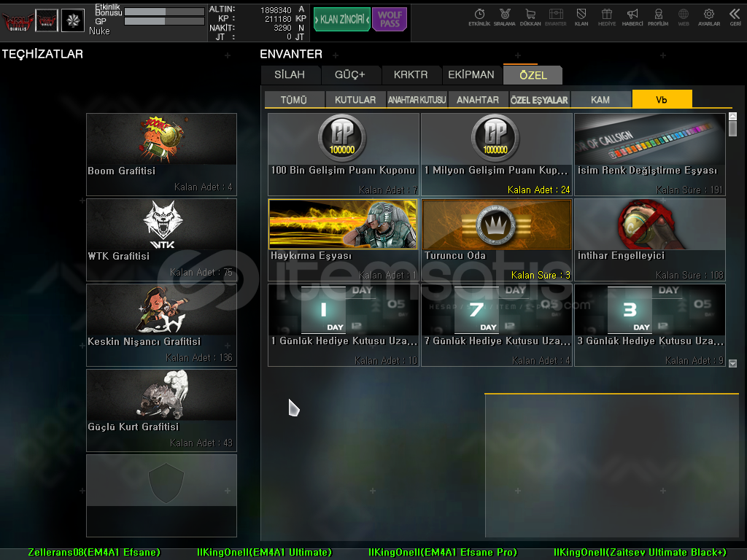Switch to the Silah tab
This screenshot has width=747, height=560.
(x=290, y=75)
